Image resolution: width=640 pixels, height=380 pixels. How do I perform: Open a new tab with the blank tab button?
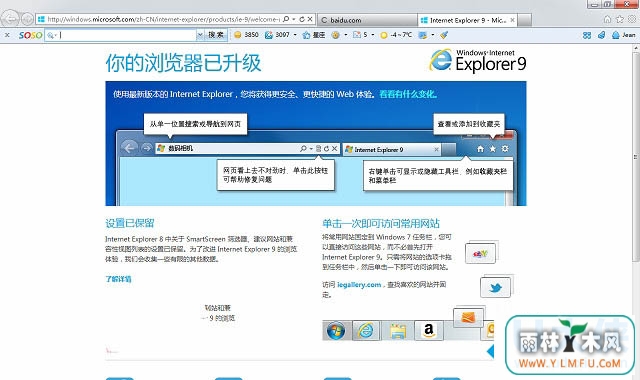(525, 20)
